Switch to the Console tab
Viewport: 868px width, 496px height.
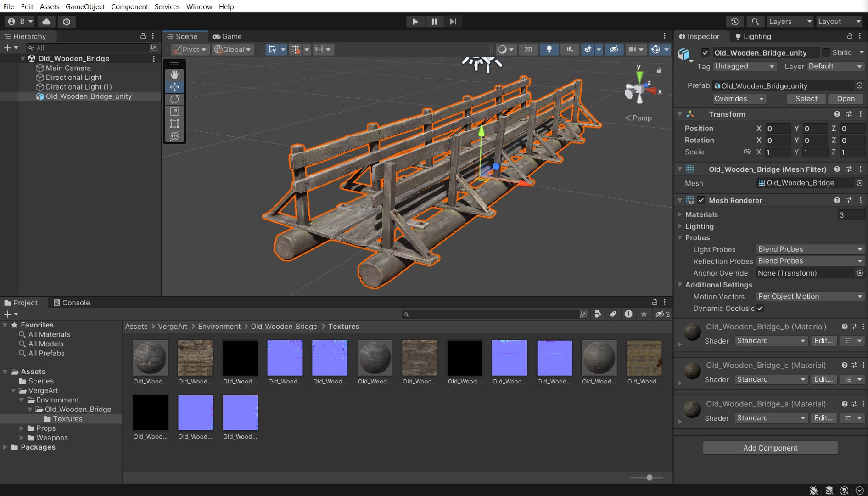coord(72,303)
